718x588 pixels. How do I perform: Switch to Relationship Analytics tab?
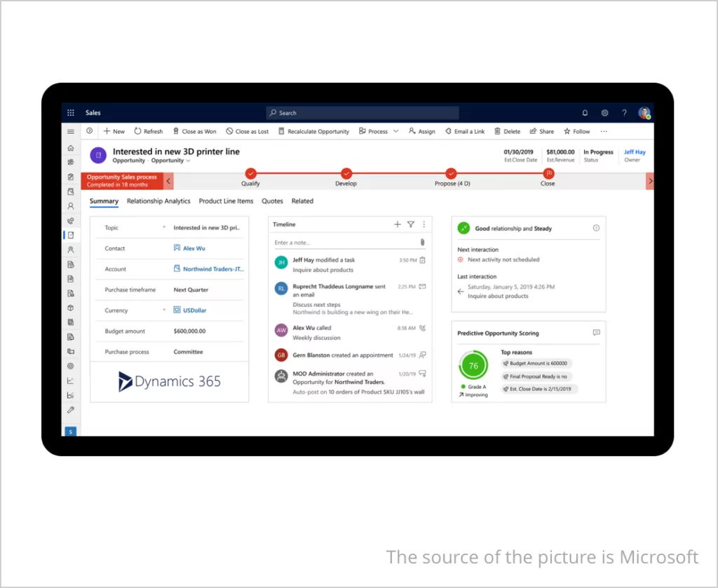[x=158, y=201]
